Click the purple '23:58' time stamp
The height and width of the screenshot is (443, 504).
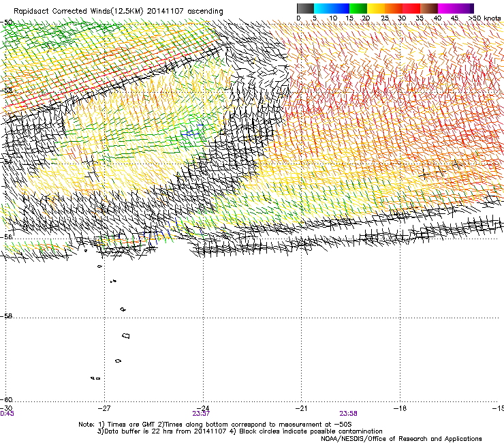click(x=349, y=414)
